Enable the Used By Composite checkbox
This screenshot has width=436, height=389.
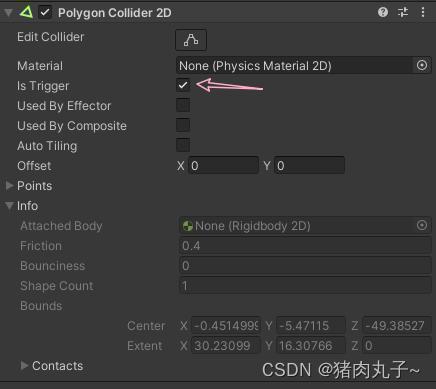tap(183, 125)
